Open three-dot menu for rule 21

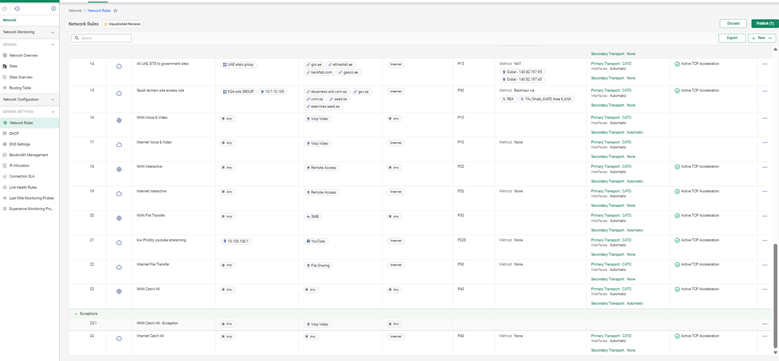tap(765, 240)
